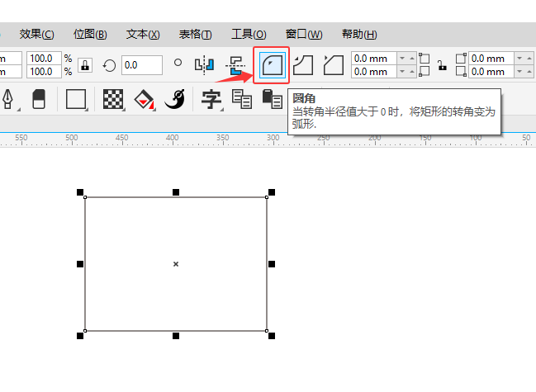Open the 文本(X) menu
This screenshot has height=392, width=536.
(x=143, y=35)
